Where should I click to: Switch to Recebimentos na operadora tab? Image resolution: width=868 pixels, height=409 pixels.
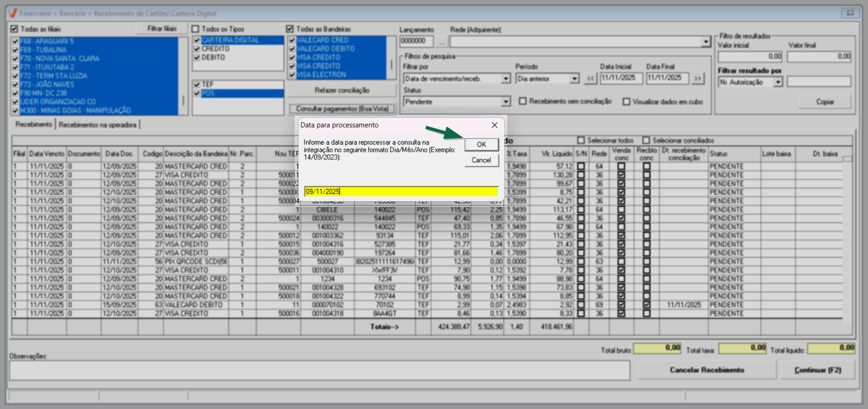tap(97, 125)
